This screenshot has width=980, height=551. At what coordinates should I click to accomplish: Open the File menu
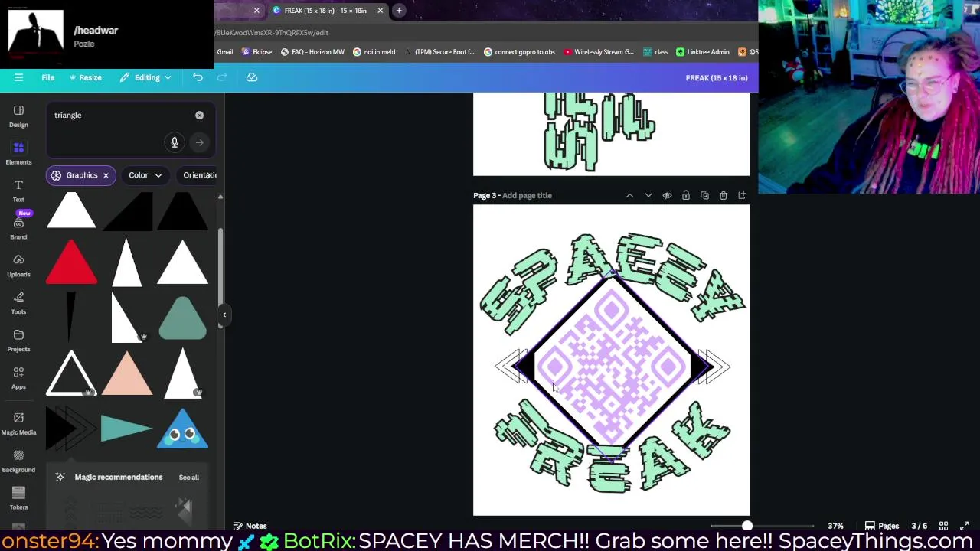(47, 77)
